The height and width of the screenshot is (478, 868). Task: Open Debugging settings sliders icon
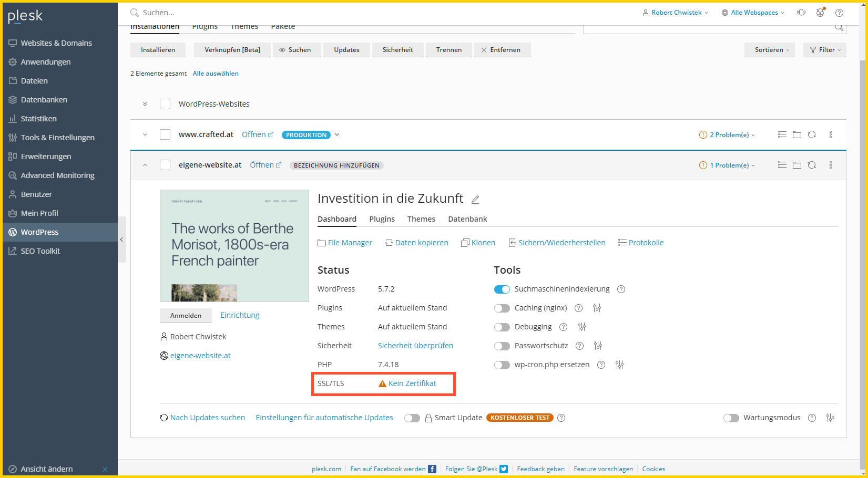click(581, 327)
